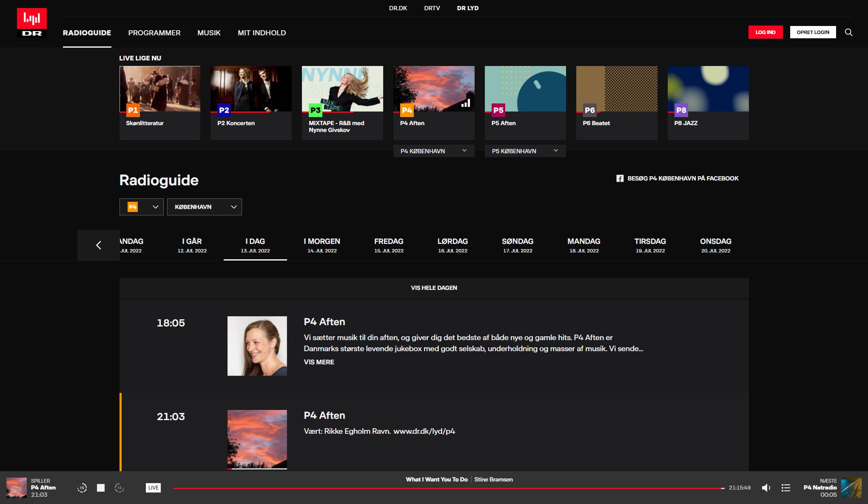The height and width of the screenshot is (504, 868).
Task: Open the P2 Koncerten live thumbnail
Action: point(251,89)
